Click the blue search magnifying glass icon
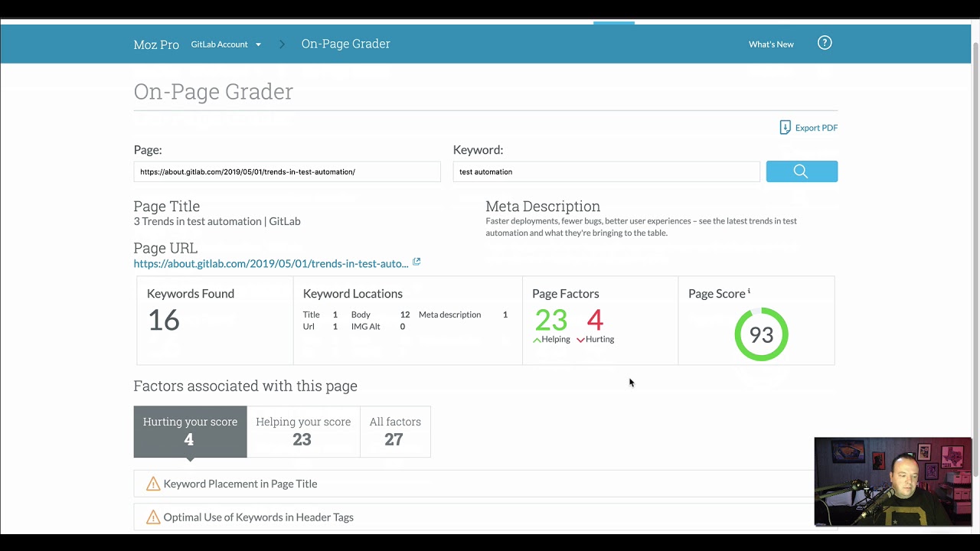 click(x=801, y=171)
